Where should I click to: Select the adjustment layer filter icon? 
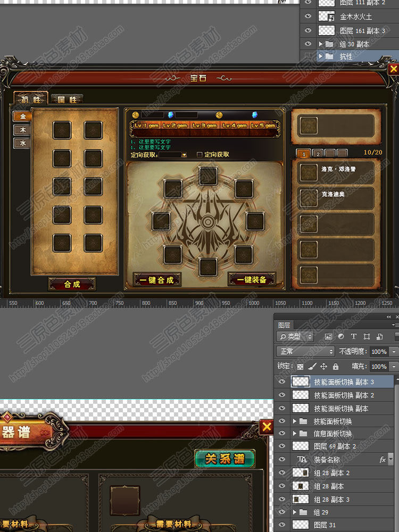[341, 336]
